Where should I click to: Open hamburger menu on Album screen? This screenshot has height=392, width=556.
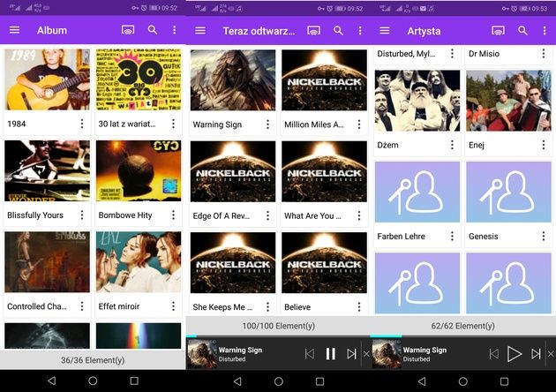point(14,30)
